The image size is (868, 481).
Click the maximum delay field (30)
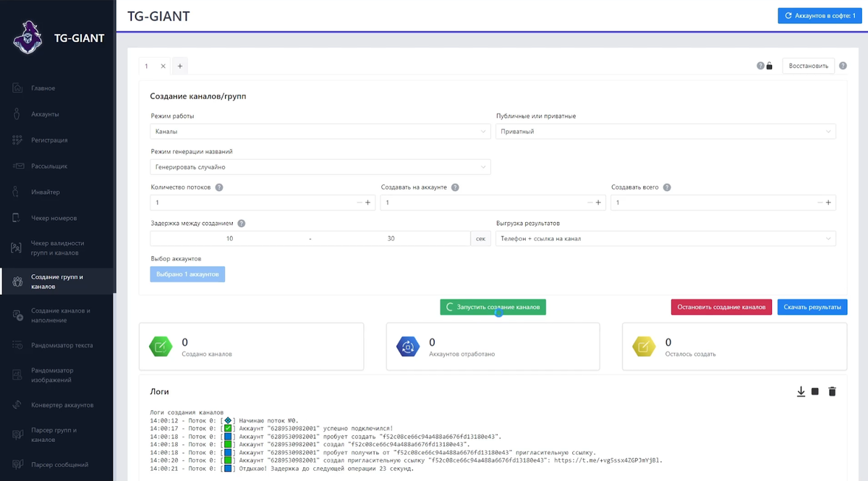[391, 239]
